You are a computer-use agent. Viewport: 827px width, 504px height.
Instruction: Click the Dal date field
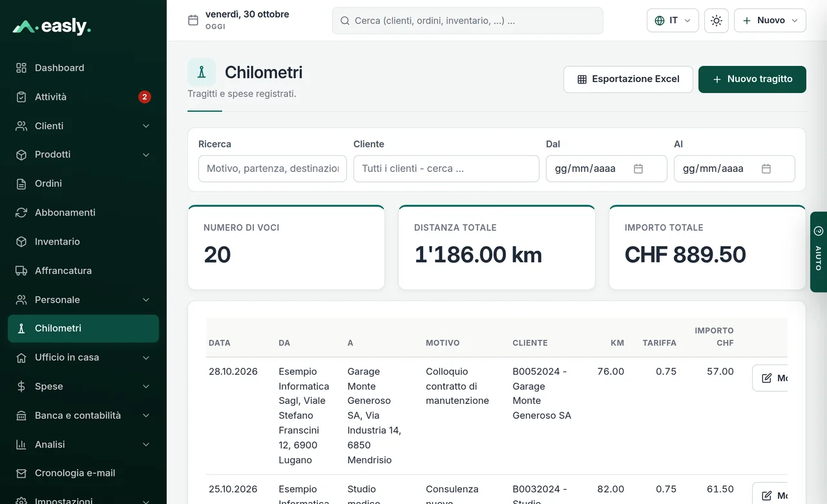pyautogui.click(x=607, y=169)
